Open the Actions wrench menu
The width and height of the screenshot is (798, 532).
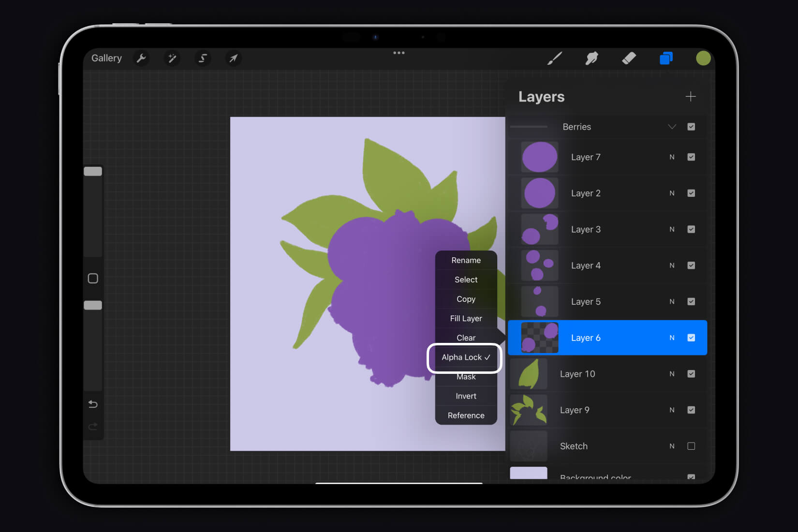[141, 59]
